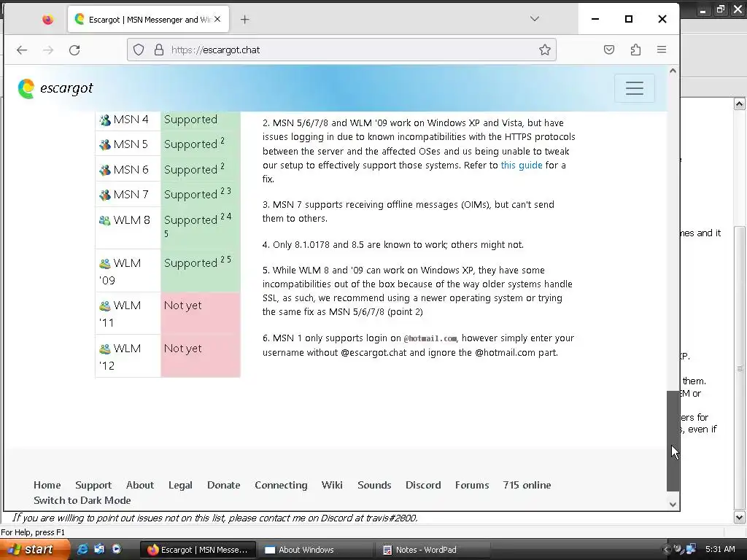
Task: Launch Internet Explorer from quick launch
Action: click(x=82, y=549)
